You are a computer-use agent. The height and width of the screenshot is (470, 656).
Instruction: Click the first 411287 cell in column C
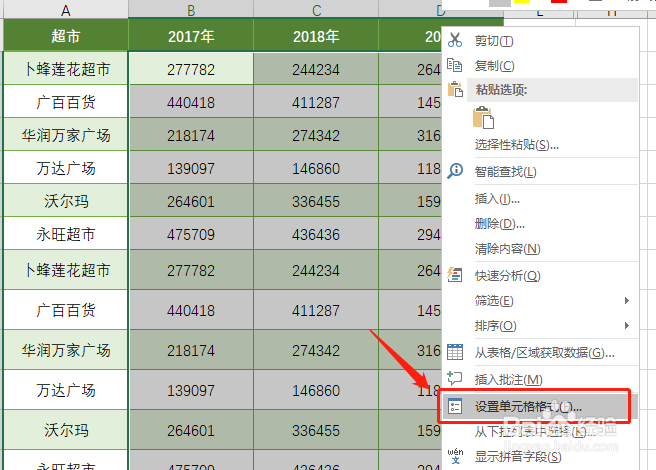click(x=316, y=102)
